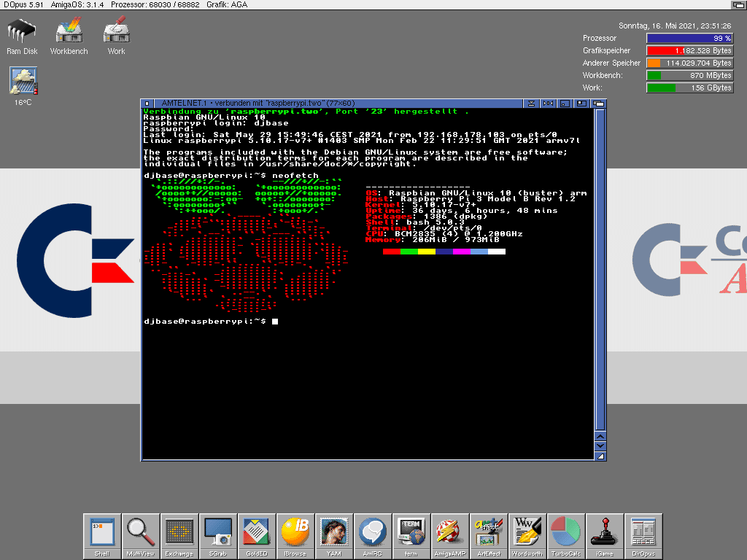Click the Grafikspeicher memory bar
The image size is (747, 560).
pyautogui.click(x=689, y=50)
